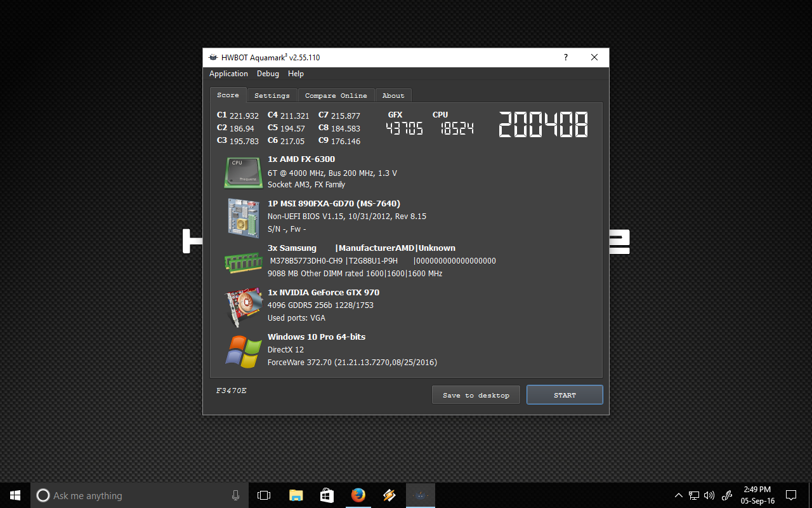Click the '1P MSI 890FXA-GD70 (MS-7640)' heading
This screenshot has height=508, width=812.
334,204
